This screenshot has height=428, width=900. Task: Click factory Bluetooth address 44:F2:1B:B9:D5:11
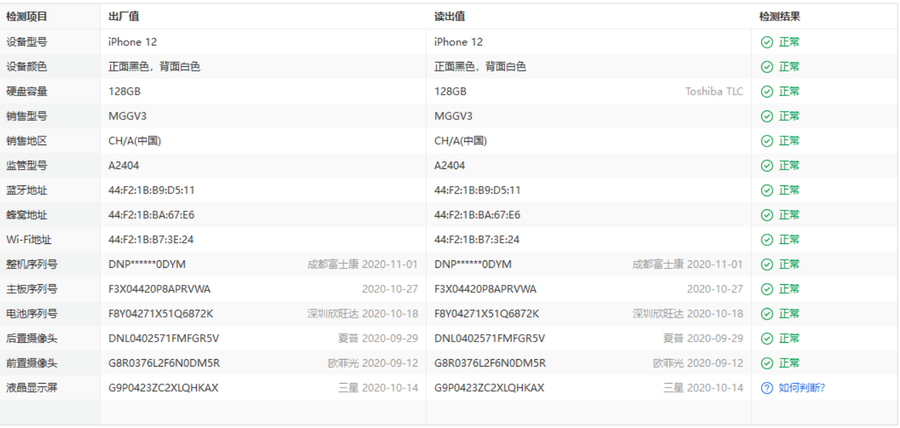(152, 190)
